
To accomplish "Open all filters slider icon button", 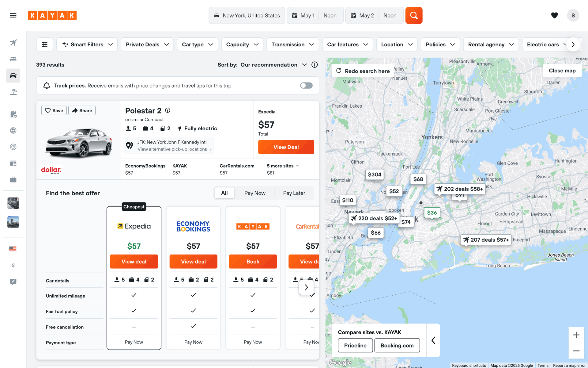I will (x=45, y=44).
